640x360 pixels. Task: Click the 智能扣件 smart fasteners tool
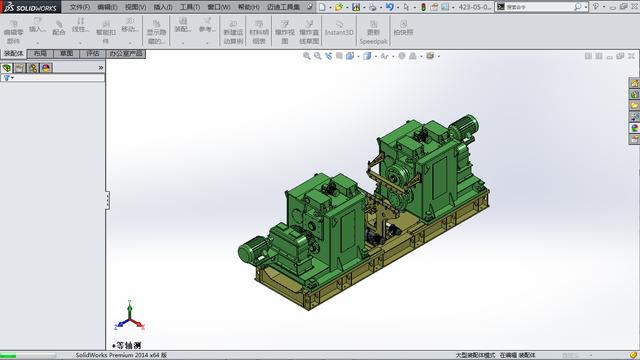click(106, 31)
